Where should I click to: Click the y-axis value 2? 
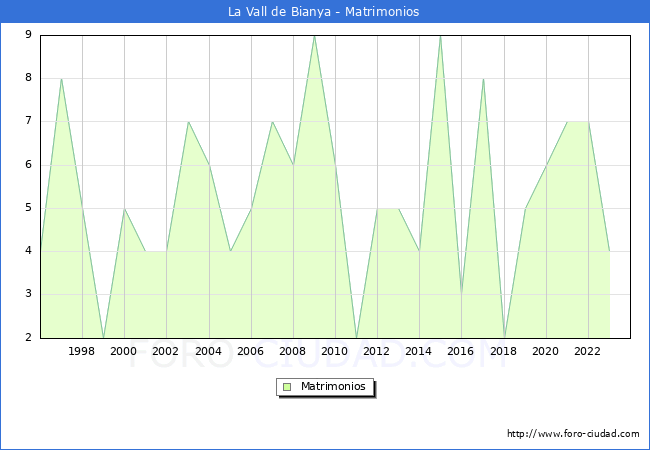coord(28,337)
